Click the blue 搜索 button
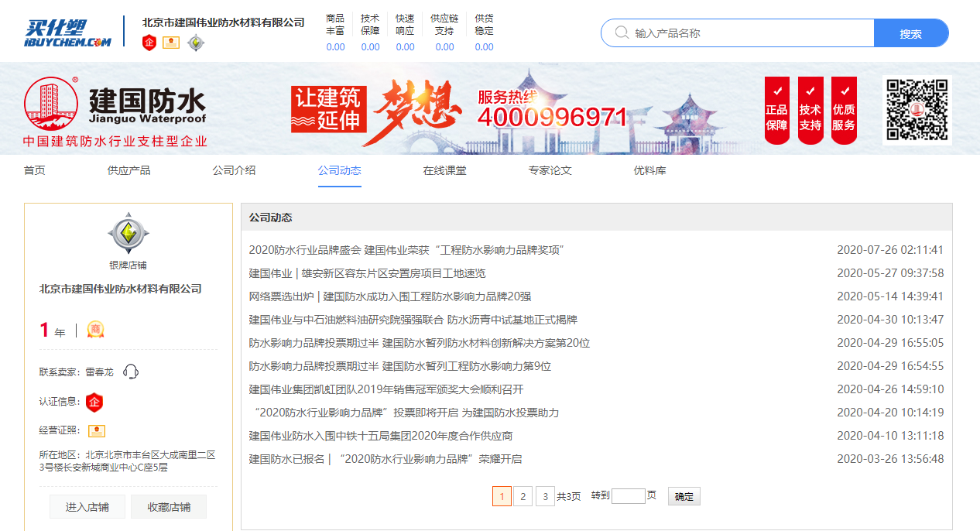The image size is (980, 531). (x=911, y=33)
